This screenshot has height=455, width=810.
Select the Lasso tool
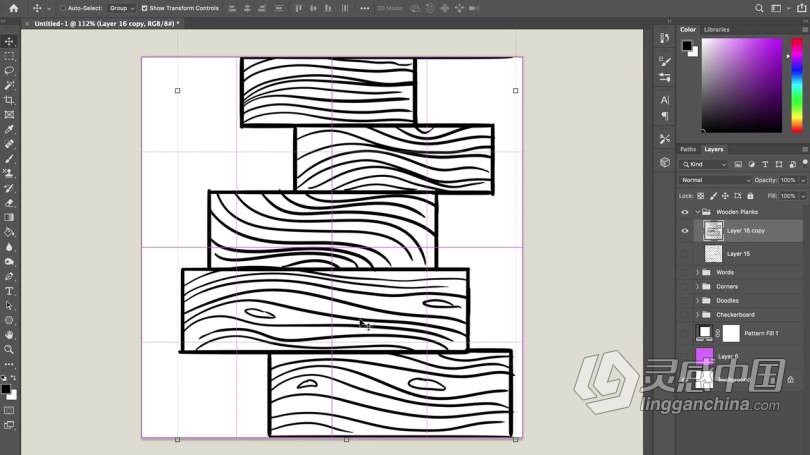(9, 70)
